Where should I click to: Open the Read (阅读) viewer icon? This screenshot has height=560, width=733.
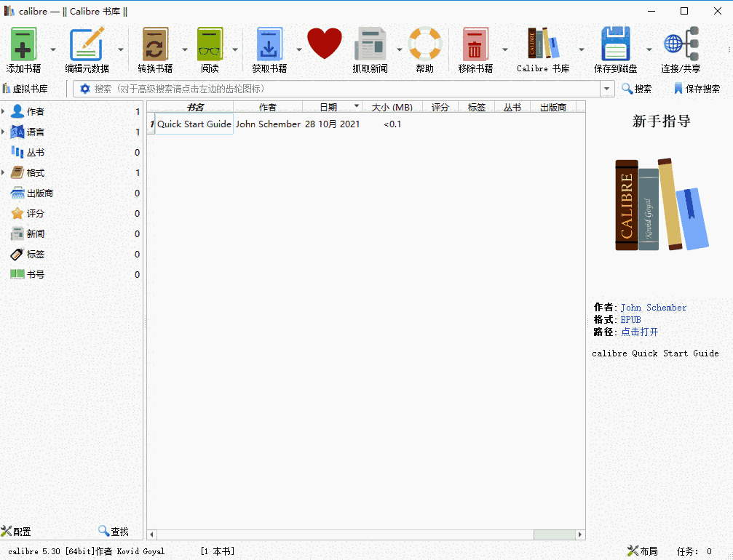(210, 45)
